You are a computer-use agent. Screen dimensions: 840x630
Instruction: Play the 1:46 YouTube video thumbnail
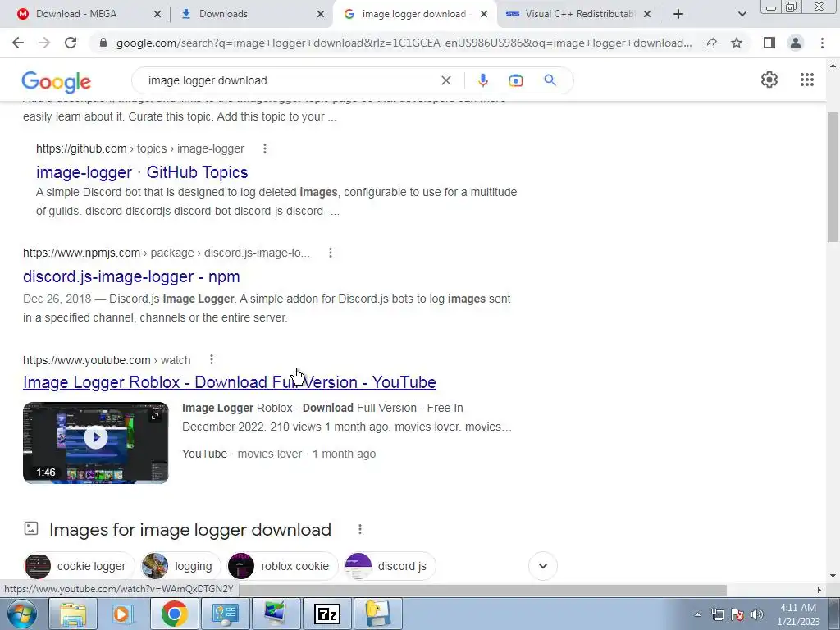click(95, 442)
